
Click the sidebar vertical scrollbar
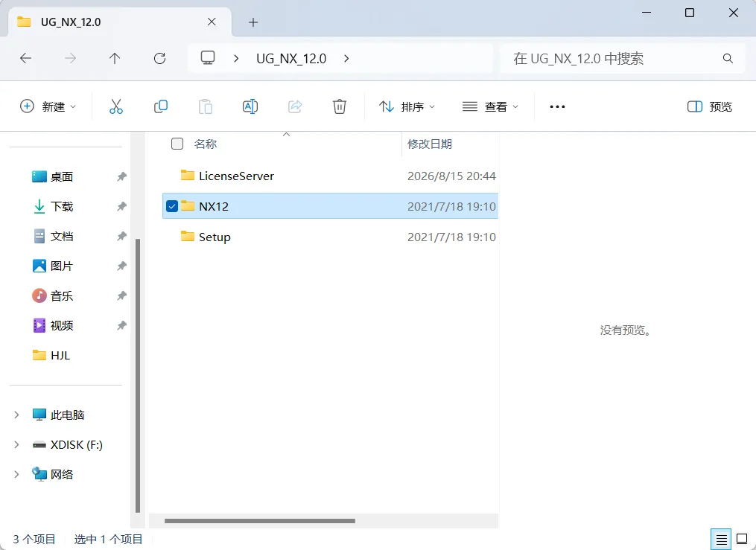(138, 376)
